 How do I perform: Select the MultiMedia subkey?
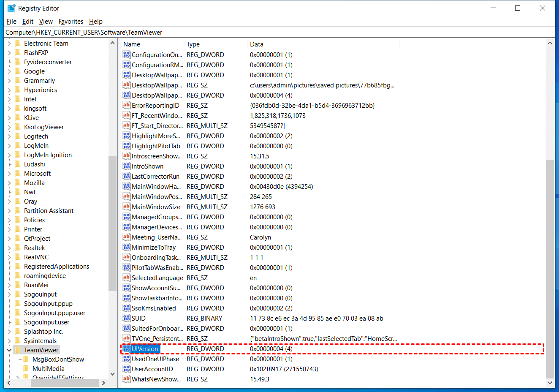pyautogui.click(x=49, y=369)
